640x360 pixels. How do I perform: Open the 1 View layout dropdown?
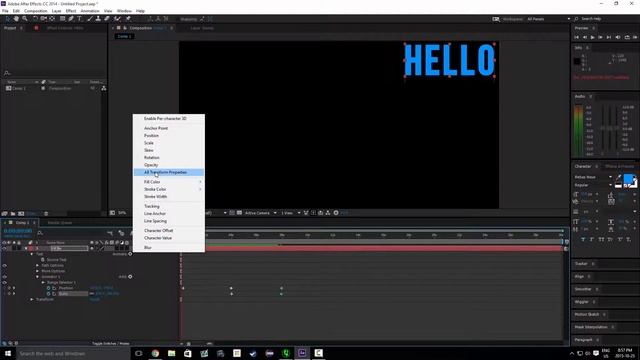click(x=290, y=213)
